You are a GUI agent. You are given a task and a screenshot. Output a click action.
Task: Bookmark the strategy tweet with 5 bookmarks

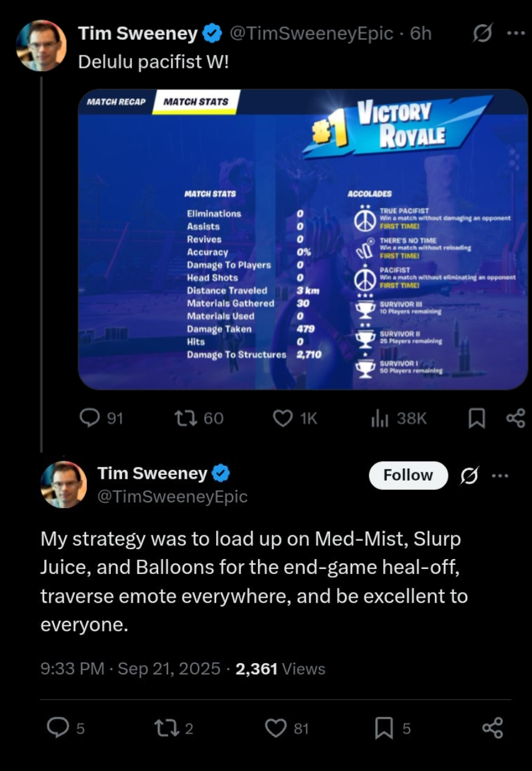tap(393, 728)
